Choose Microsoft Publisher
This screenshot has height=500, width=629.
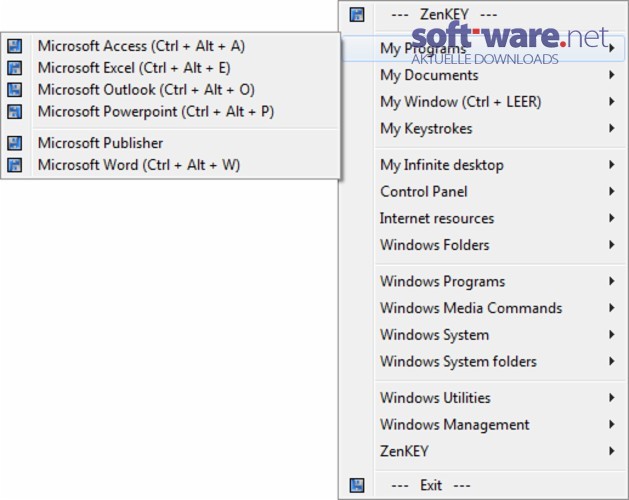click(170, 143)
